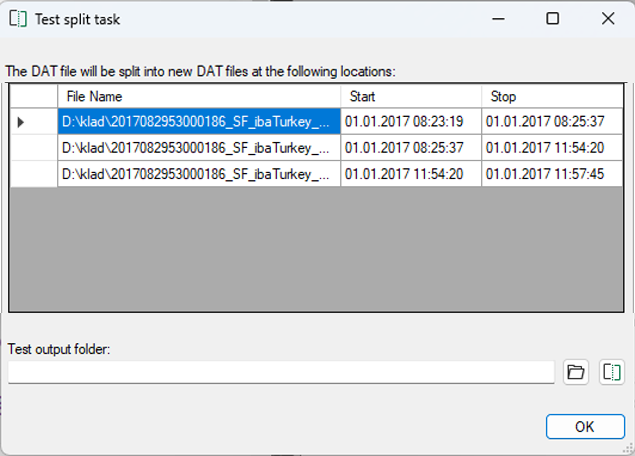The width and height of the screenshot is (635, 456).
Task: Select the second row file name cell
Action: (x=199, y=148)
